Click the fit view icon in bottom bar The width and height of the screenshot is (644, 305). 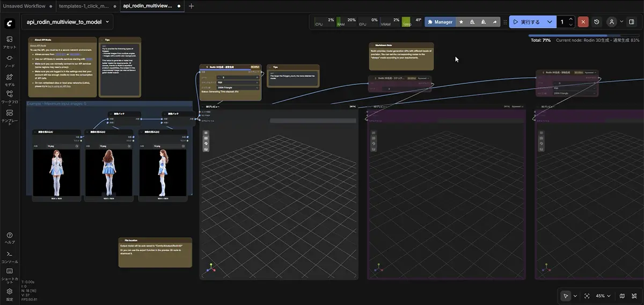(587, 296)
